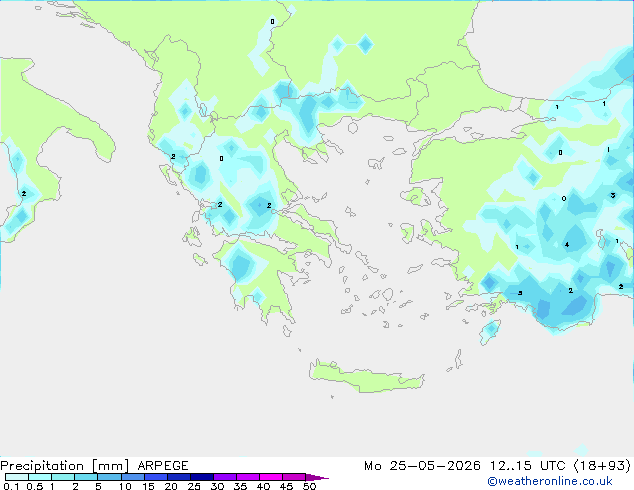Select the 25 mm navy legend swatch
The image size is (634, 490).
201,477
